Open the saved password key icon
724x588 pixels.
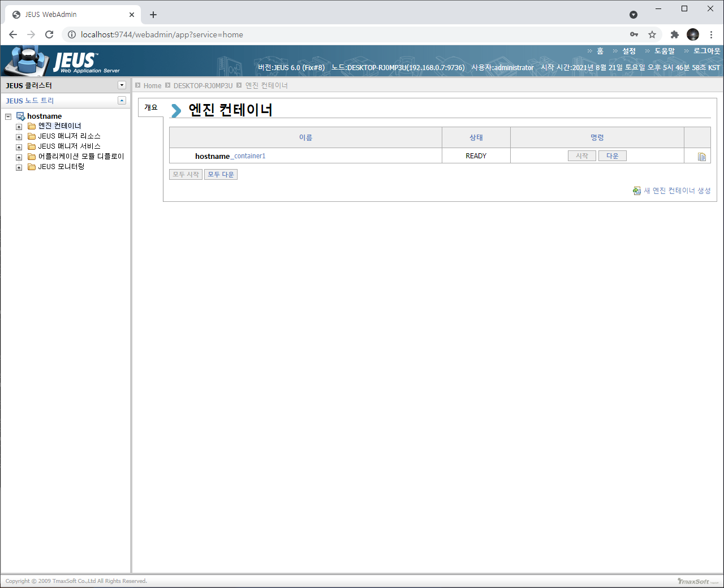634,34
